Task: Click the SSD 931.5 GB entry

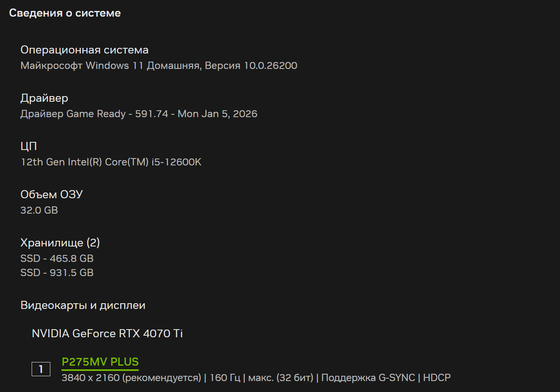Action: click(57, 273)
